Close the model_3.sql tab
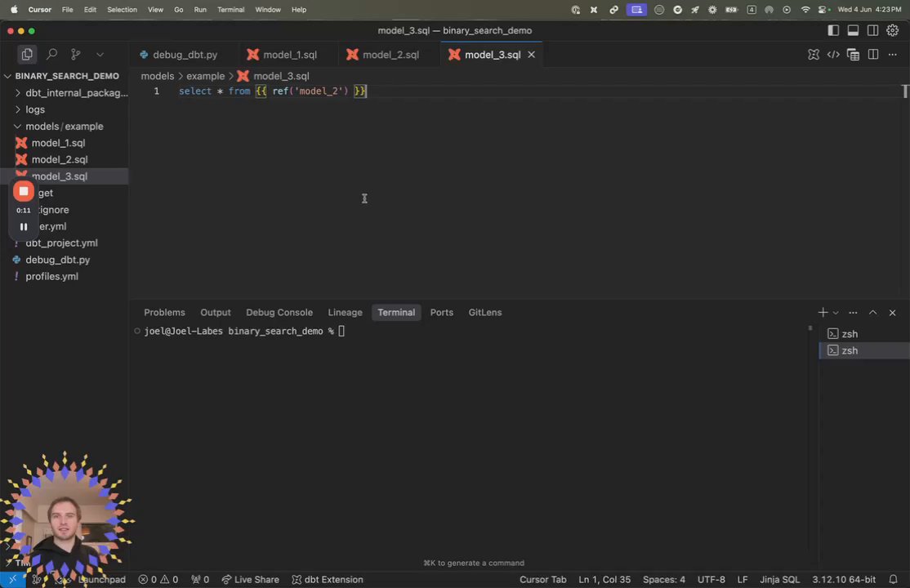The width and height of the screenshot is (910, 588). pyautogui.click(x=531, y=55)
